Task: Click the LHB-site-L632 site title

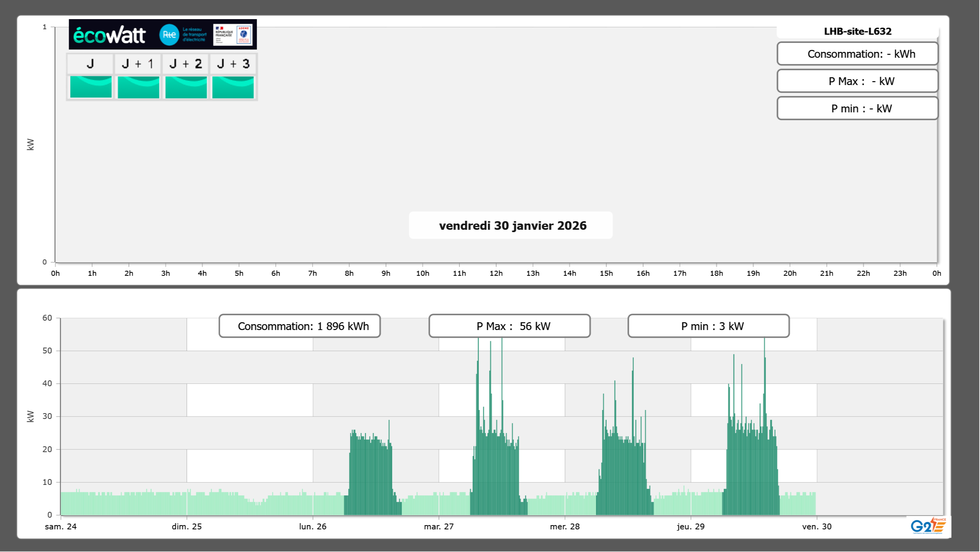Action: [x=857, y=31]
